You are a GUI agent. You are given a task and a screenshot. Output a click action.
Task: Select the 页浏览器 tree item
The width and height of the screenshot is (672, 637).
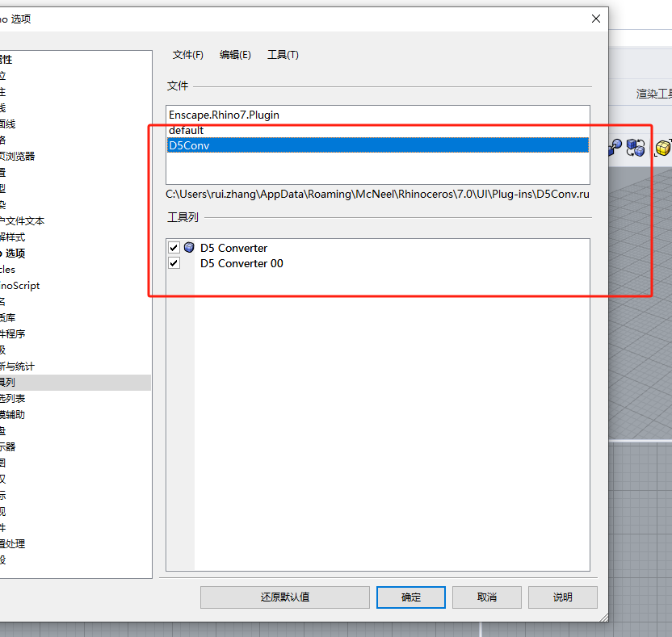[x=17, y=156]
